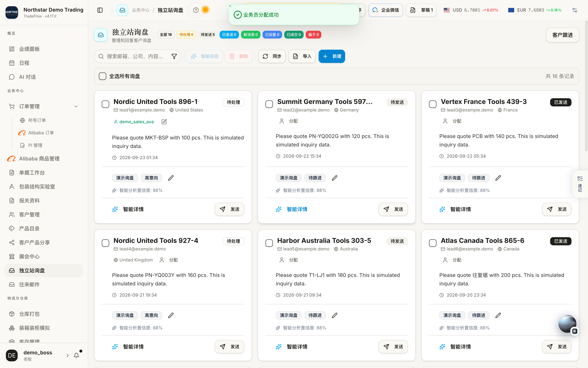Edit tags on Atlas Canada Tools 865-6
Image resolution: width=588 pixels, height=368 pixels.
[498, 315]
